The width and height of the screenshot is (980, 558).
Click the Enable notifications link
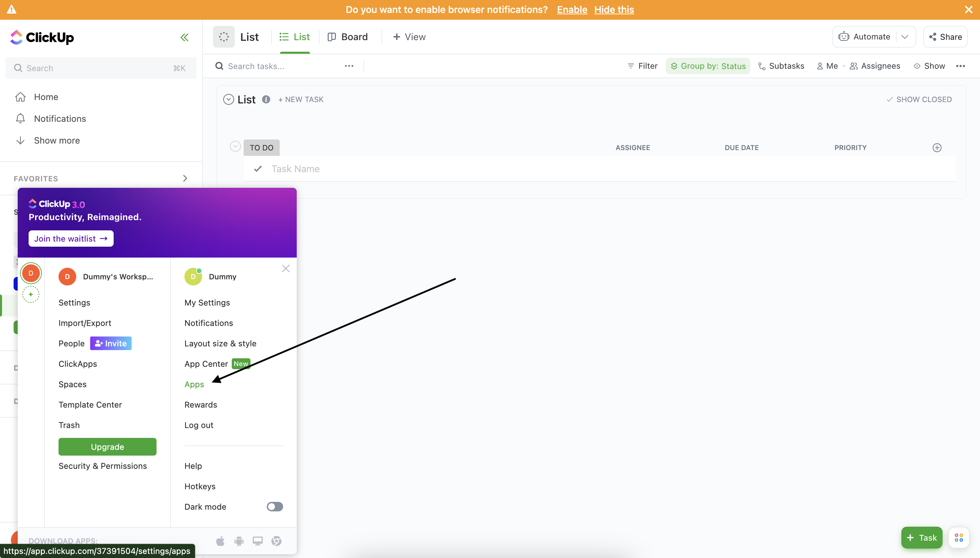pos(572,10)
